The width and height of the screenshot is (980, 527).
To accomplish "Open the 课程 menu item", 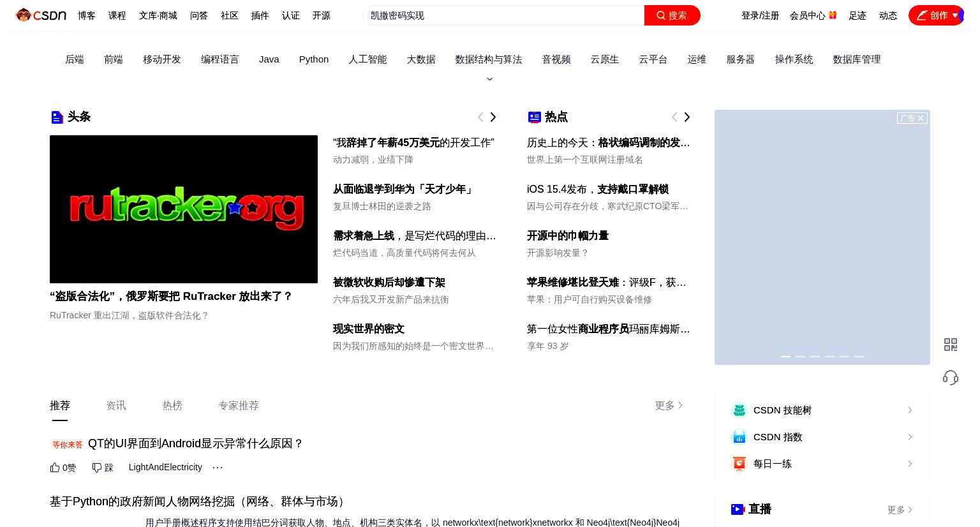I will (x=117, y=15).
